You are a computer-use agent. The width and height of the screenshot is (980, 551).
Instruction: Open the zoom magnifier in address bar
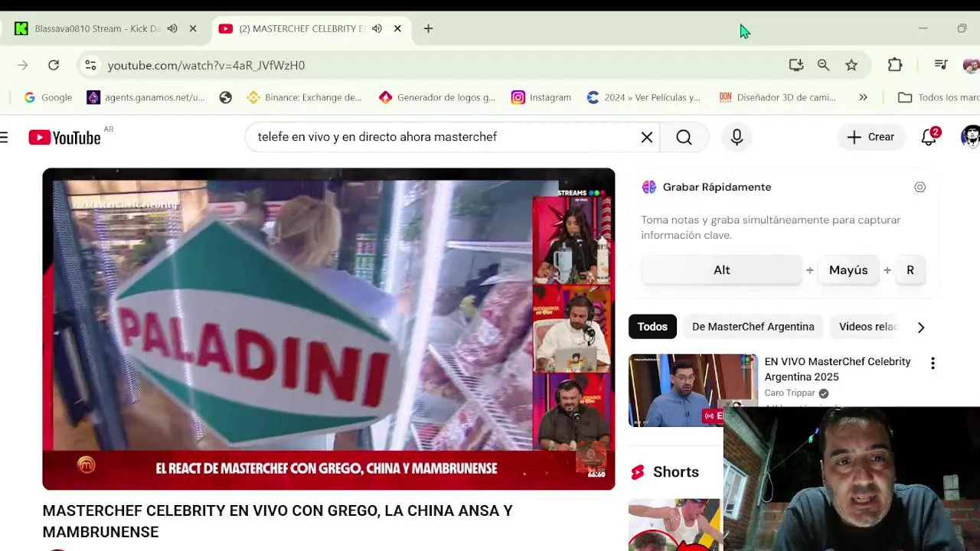pyautogui.click(x=823, y=65)
